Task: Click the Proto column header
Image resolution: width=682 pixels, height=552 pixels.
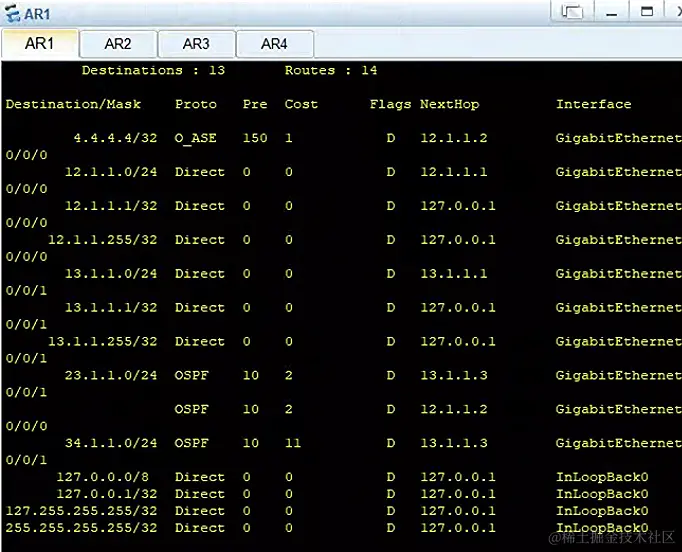Action: [x=196, y=104]
